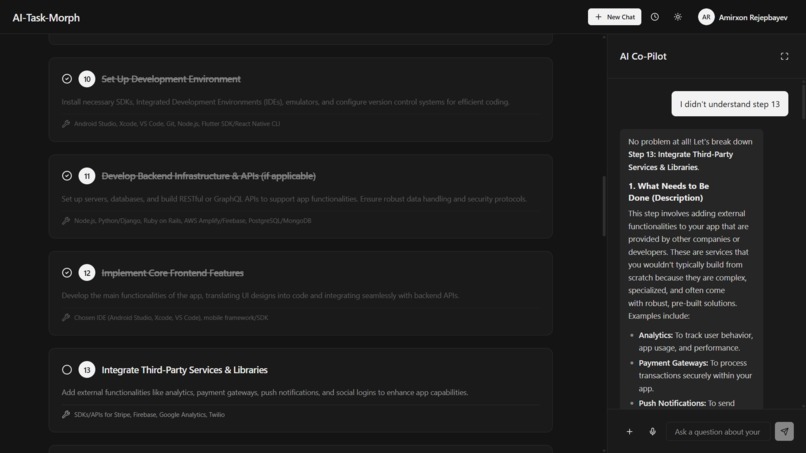Click the AR user avatar

tap(706, 17)
